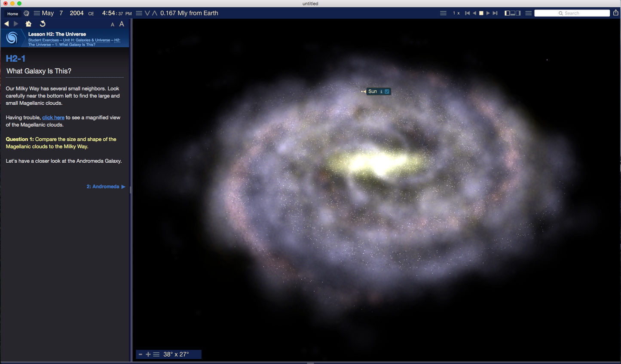Click the guide home icon
Screen dimensions: 621x364
(28, 24)
